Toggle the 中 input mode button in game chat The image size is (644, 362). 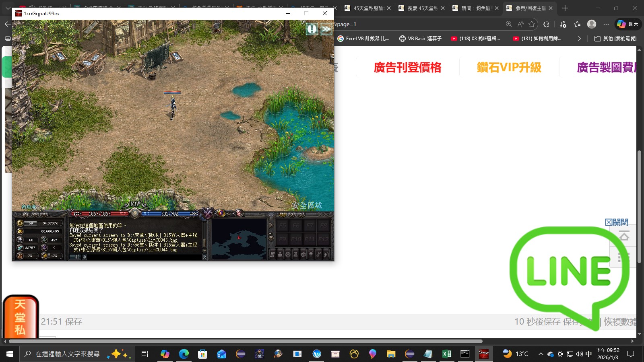click(85, 257)
